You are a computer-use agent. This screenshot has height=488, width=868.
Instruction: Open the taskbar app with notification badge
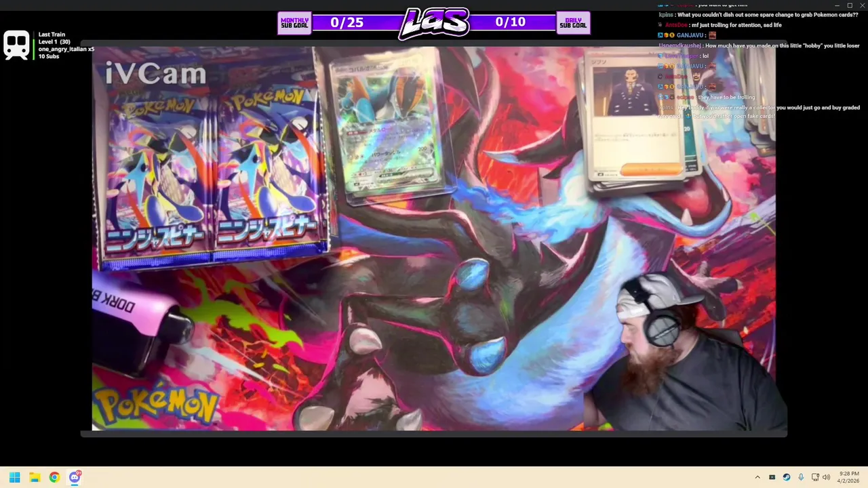[x=75, y=476]
